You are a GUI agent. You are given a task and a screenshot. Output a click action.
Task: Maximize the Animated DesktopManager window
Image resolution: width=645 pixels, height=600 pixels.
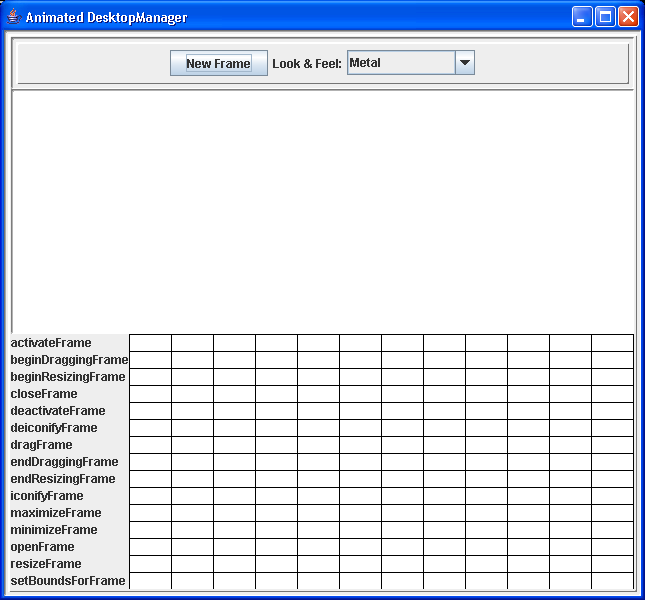click(605, 17)
